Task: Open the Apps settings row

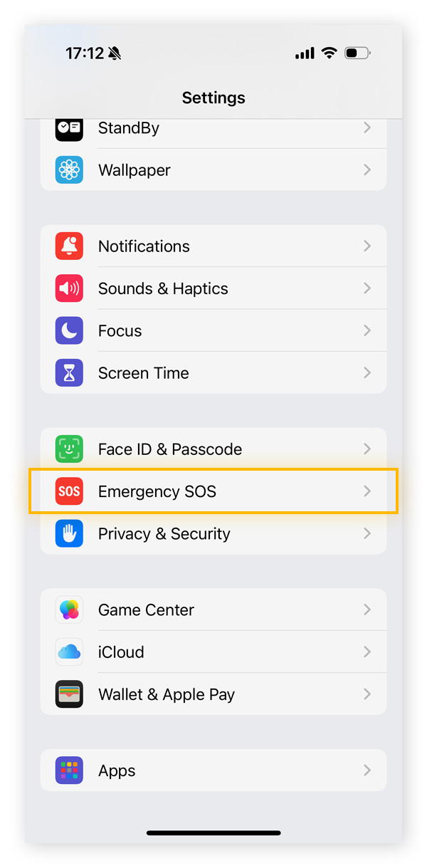Action: tap(213, 770)
